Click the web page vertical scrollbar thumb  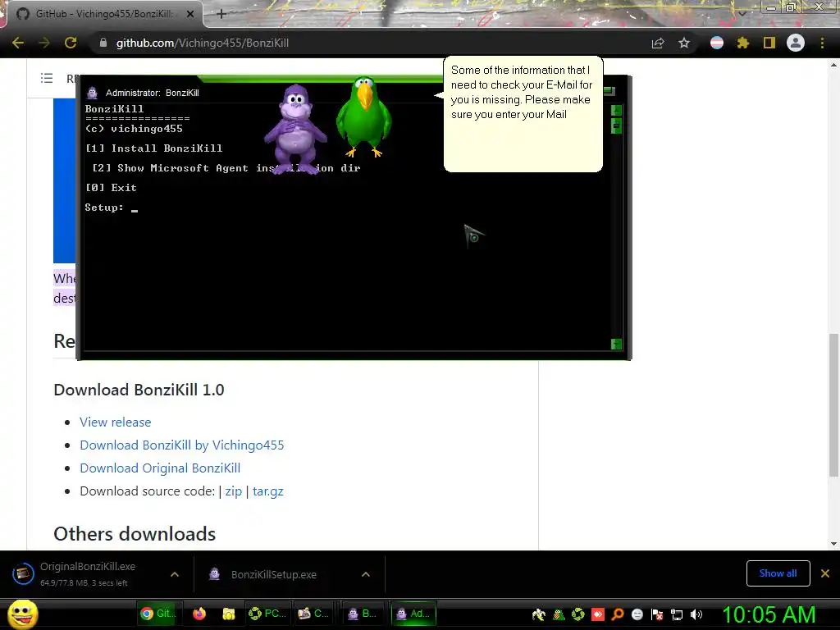click(833, 405)
